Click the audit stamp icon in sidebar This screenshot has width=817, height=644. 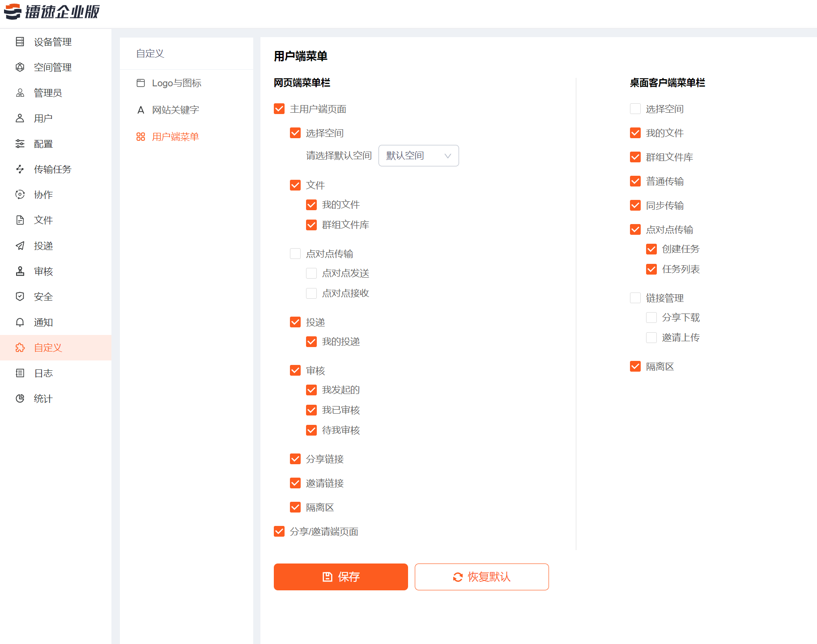20,271
